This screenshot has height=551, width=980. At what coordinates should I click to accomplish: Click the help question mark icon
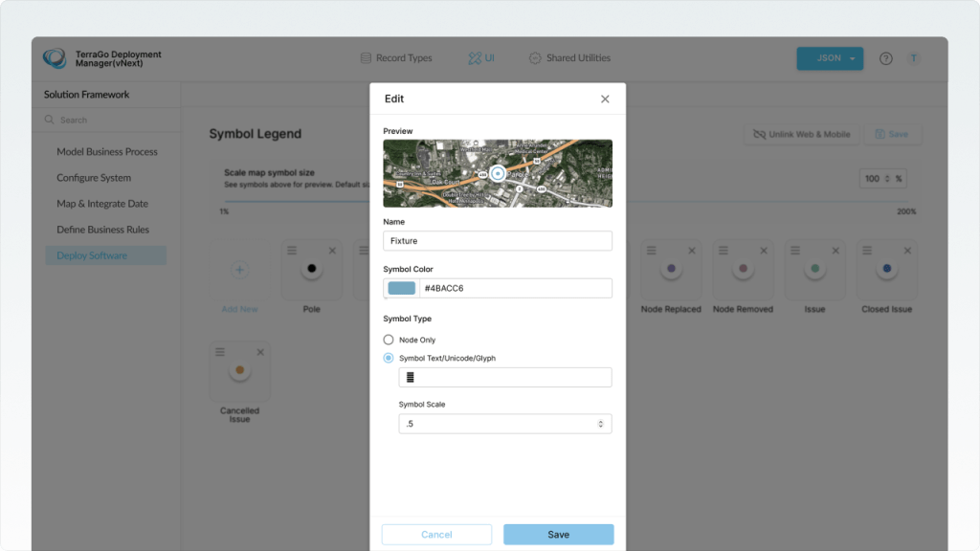[x=886, y=58]
